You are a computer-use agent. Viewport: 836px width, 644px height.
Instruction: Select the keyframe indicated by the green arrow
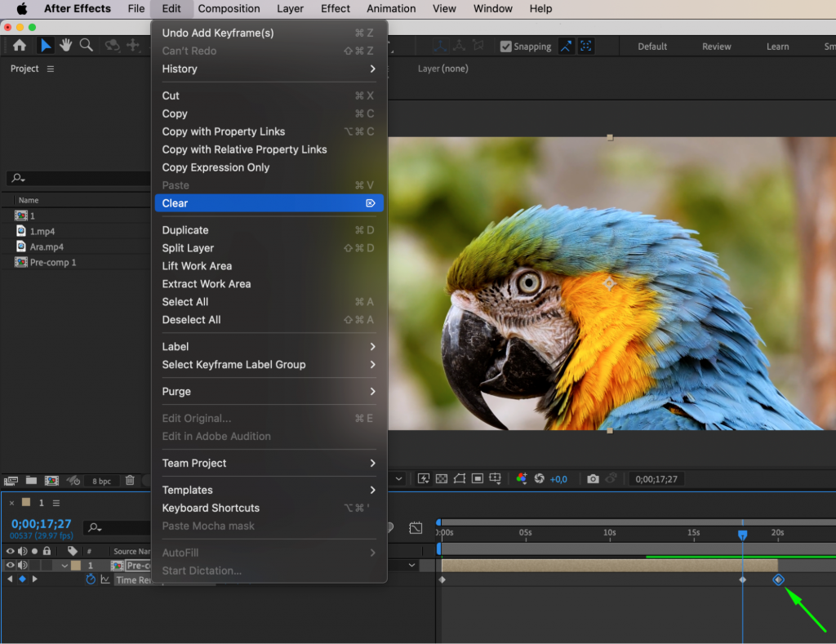coord(778,580)
